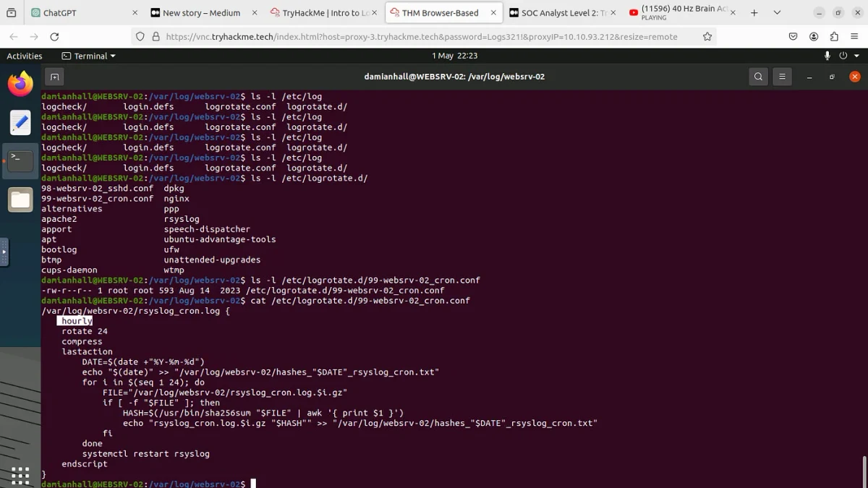Switch to the SOC Analyst Level 2 tab
This screenshot has height=488, width=868.
pyautogui.click(x=561, y=13)
